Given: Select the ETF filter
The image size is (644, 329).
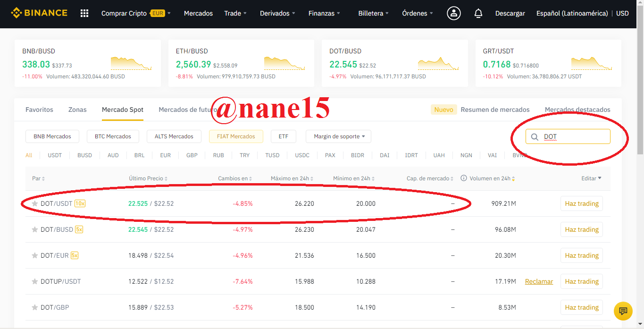Looking at the screenshot, I should click(x=283, y=136).
